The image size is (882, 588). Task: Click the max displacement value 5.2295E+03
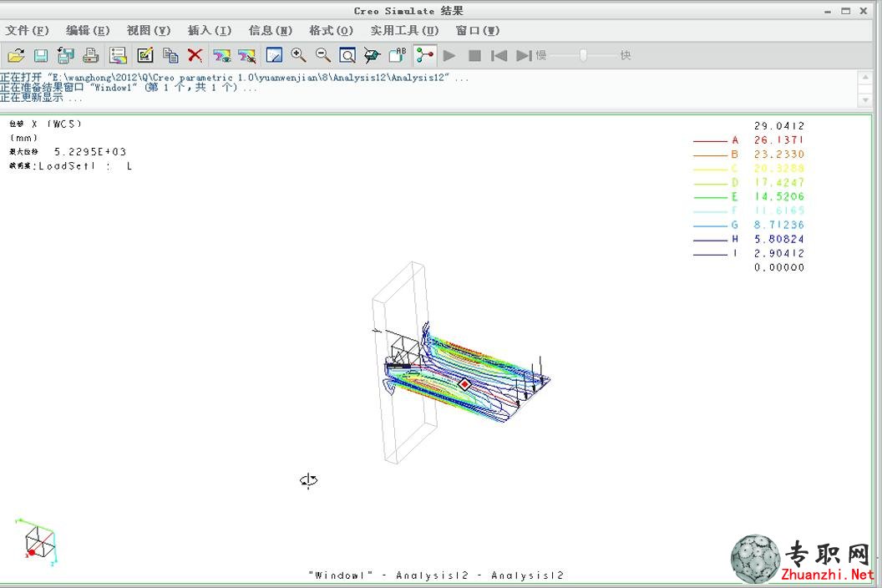coord(90,151)
